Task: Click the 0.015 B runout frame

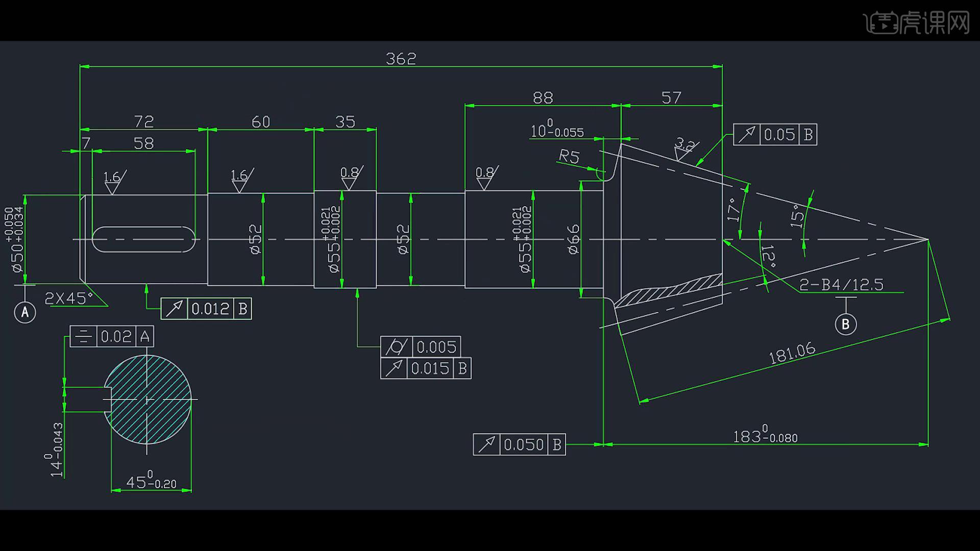Action: point(426,368)
